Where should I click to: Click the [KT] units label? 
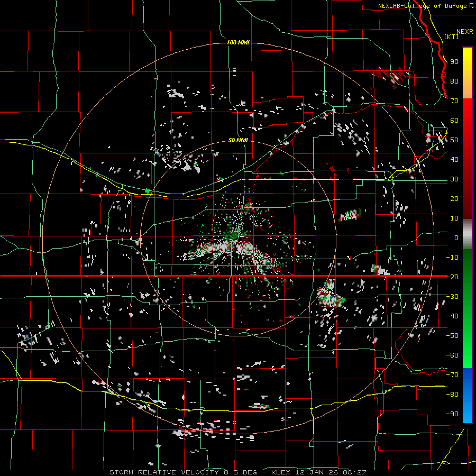452,36
